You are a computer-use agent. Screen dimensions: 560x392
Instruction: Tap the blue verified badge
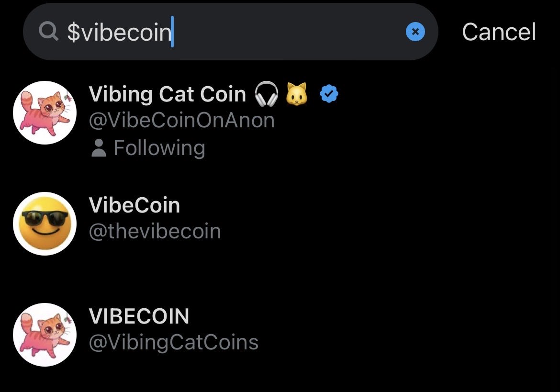pos(328,94)
